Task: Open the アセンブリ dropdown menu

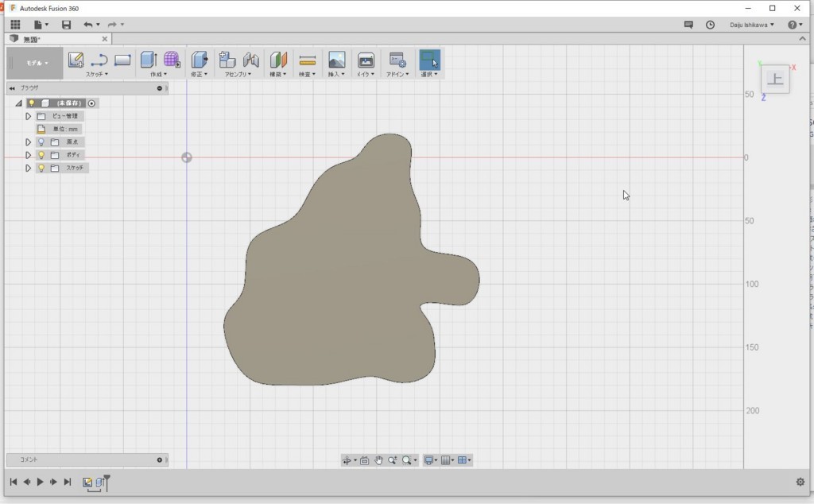Action: 238,74
